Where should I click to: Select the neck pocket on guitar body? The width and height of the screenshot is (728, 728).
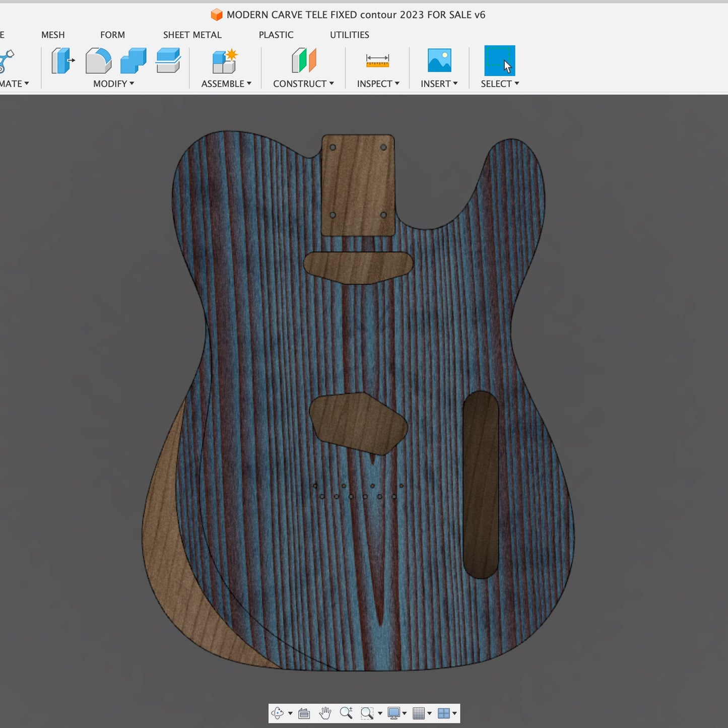358,184
